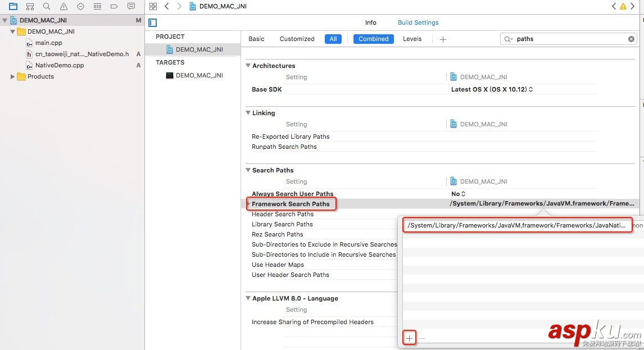Viewport: 644px width, 350px height.
Task: Clear the paths search field
Action: (631, 39)
